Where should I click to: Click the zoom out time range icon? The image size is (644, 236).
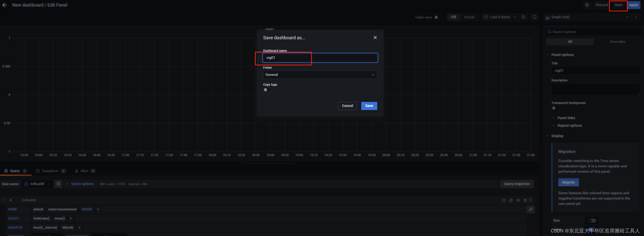pos(523,17)
